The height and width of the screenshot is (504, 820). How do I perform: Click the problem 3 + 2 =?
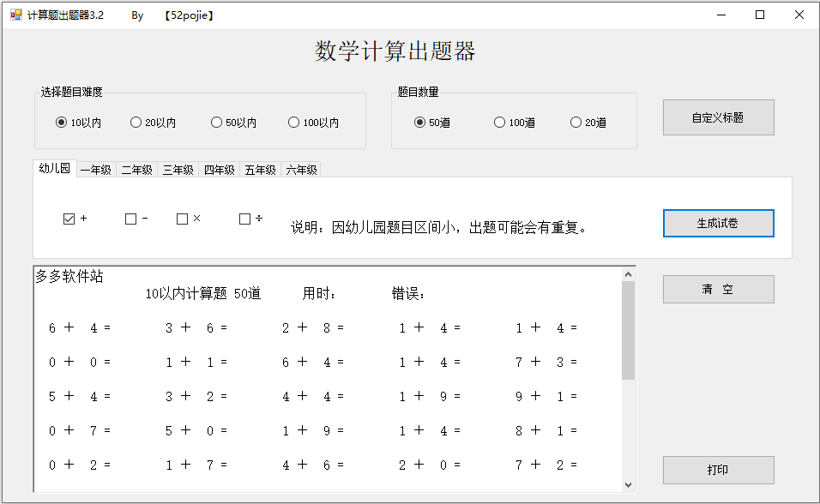coord(196,396)
